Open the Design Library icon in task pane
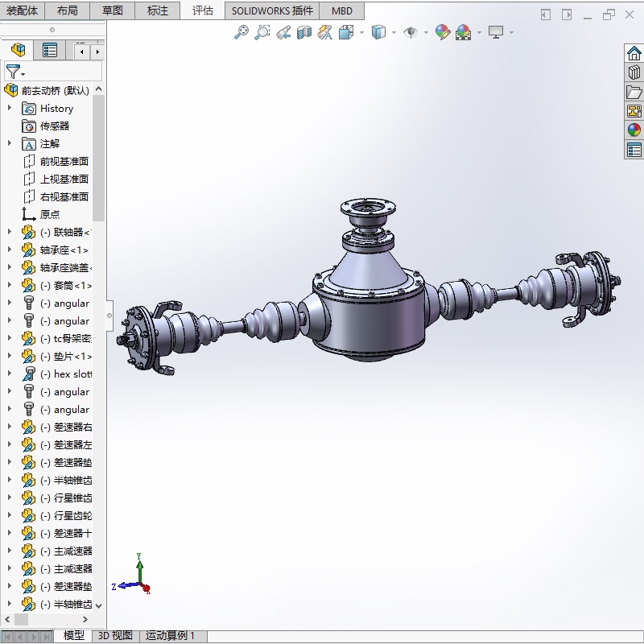The height and width of the screenshot is (644, 644). pyautogui.click(x=634, y=72)
